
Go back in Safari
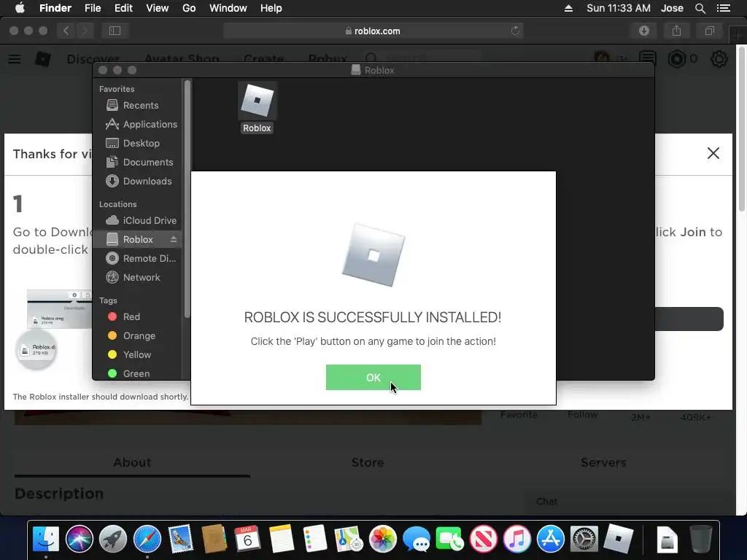pyautogui.click(x=66, y=31)
